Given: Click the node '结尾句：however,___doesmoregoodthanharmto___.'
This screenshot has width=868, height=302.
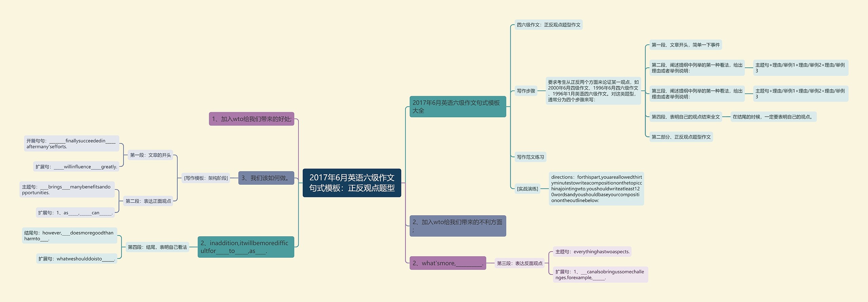Looking at the screenshot, I should [70, 236].
